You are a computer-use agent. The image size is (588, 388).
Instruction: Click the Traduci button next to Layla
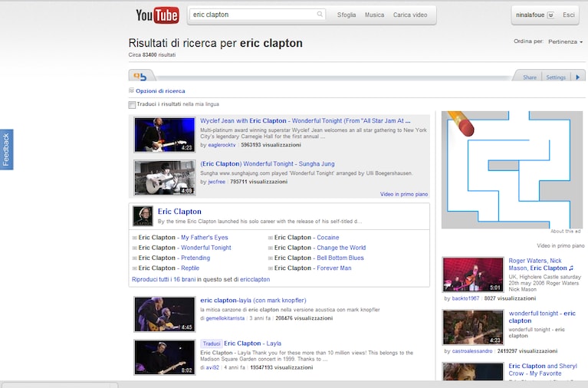[212, 344]
